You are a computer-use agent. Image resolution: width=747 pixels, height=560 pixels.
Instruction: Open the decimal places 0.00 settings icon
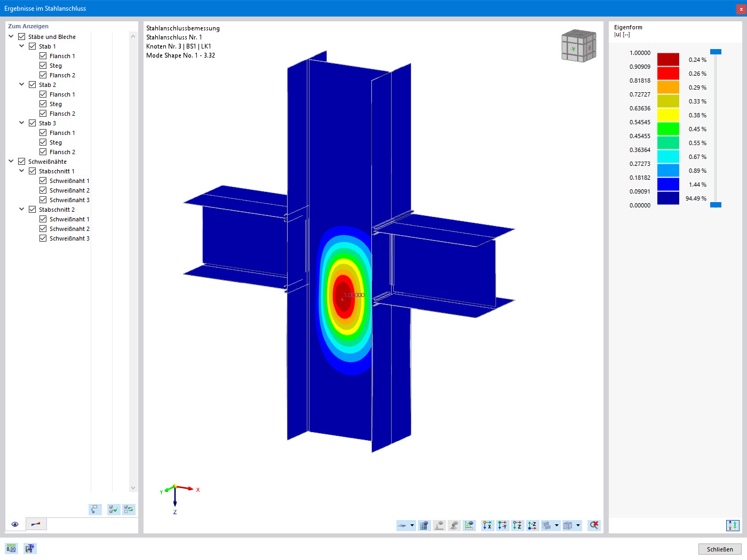coord(11,549)
